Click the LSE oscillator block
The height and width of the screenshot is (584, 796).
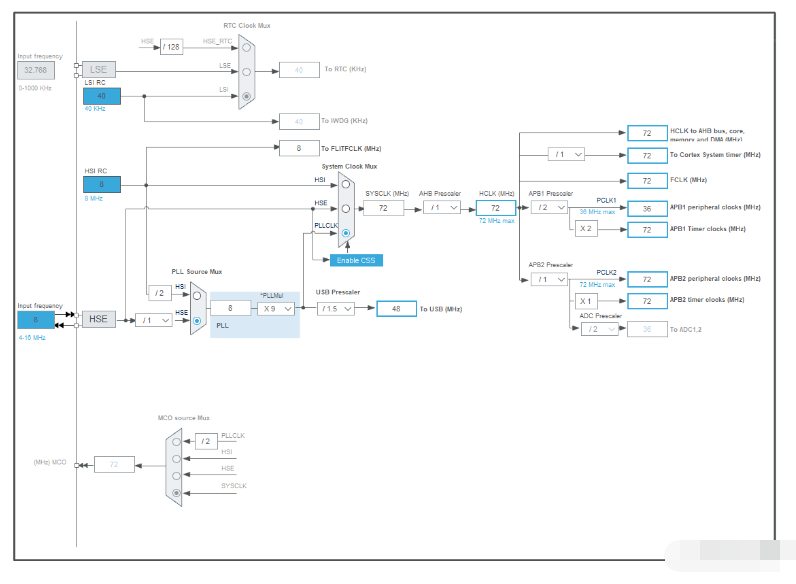coord(98,70)
